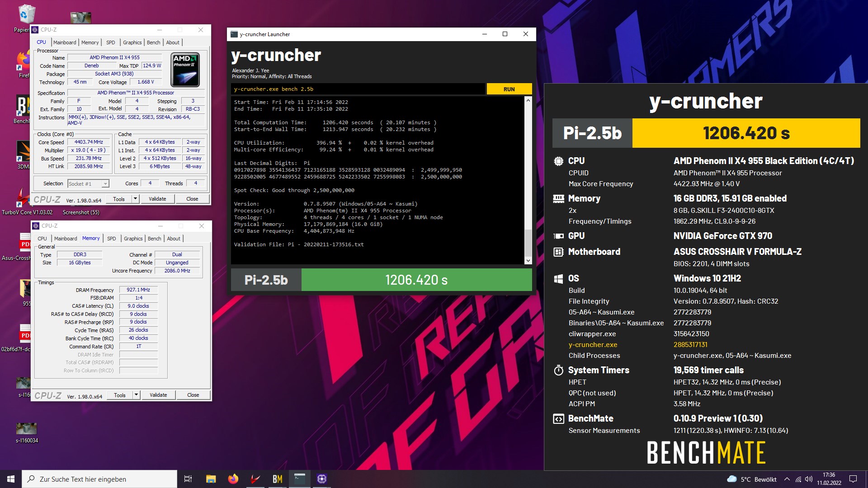Open Graphics tab in top CPU-Z window
The image size is (868, 488).
click(132, 42)
